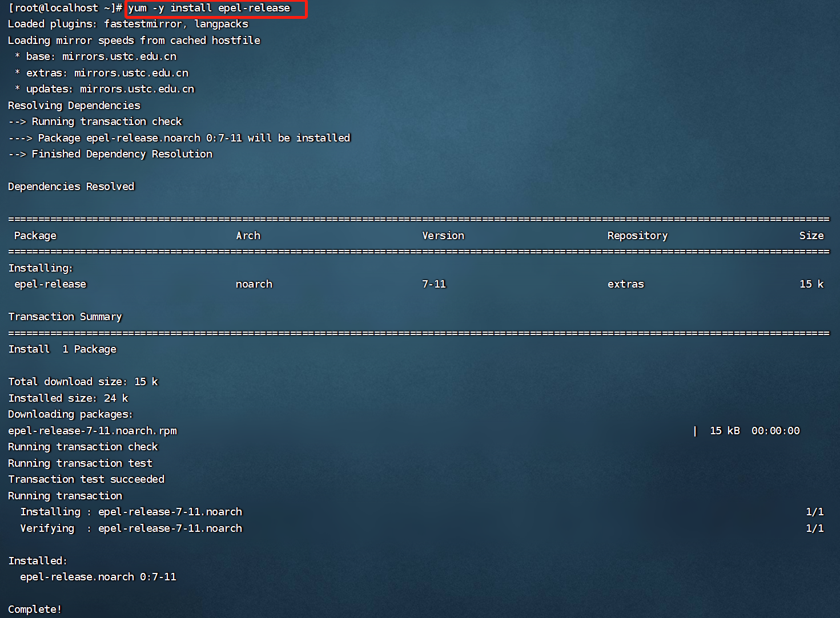Viewport: 840px width, 618px height.
Task: Click the '* extras: mirrors.ustc.edu.cn' line
Action: [x=102, y=73]
